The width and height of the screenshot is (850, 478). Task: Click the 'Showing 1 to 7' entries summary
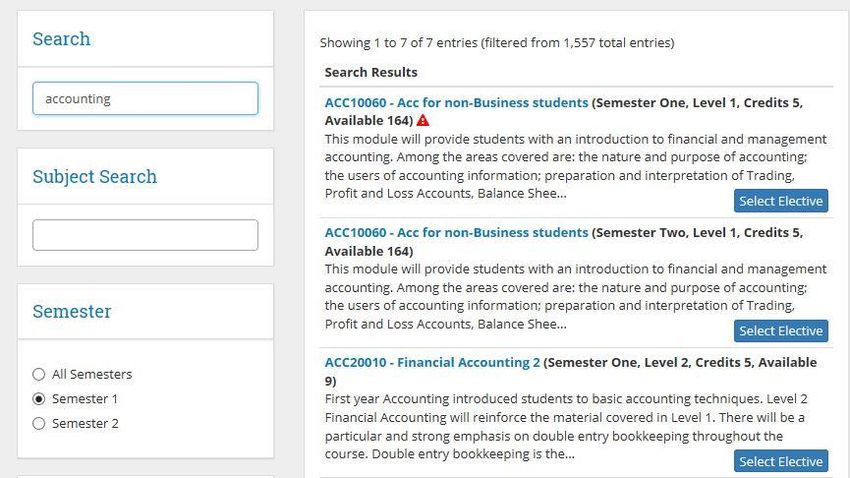[x=497, y=42]
